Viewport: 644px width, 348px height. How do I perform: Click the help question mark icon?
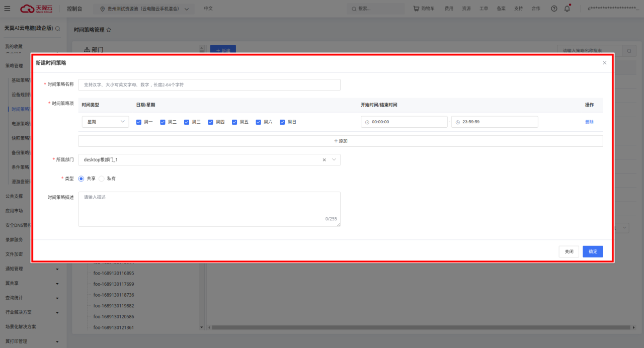point(554,9)
